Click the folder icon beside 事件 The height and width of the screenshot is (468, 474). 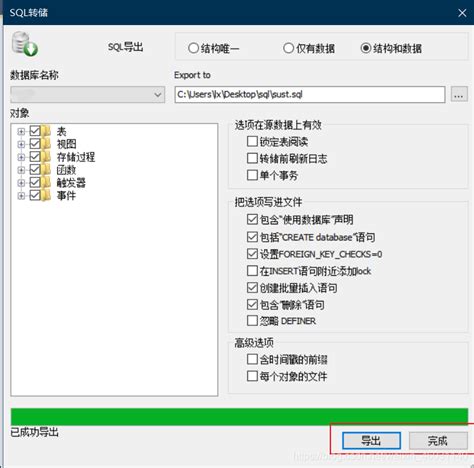47,195
